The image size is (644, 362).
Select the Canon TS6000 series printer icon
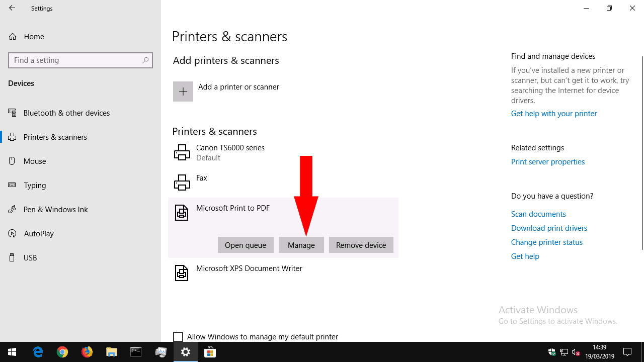182,152
